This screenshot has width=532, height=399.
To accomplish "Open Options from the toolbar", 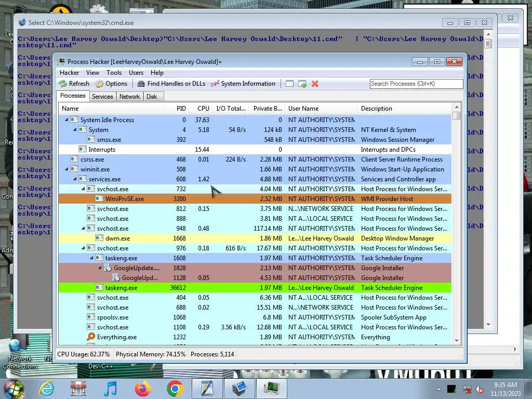I will [112, 84].
